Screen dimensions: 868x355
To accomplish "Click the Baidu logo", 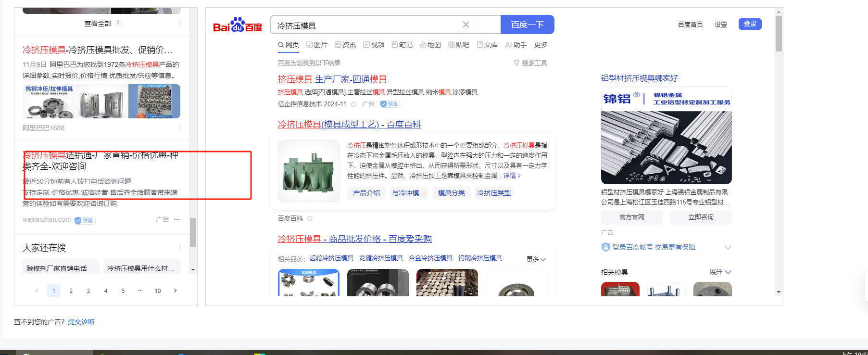I will 238,25.
